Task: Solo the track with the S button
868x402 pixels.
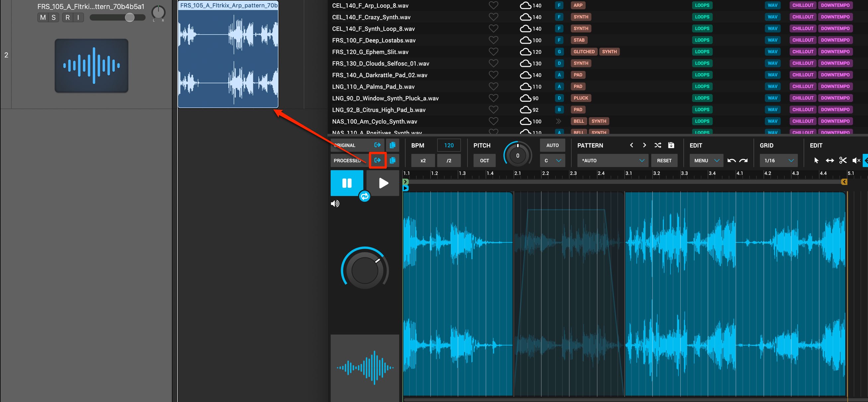Action: (53, 18)
